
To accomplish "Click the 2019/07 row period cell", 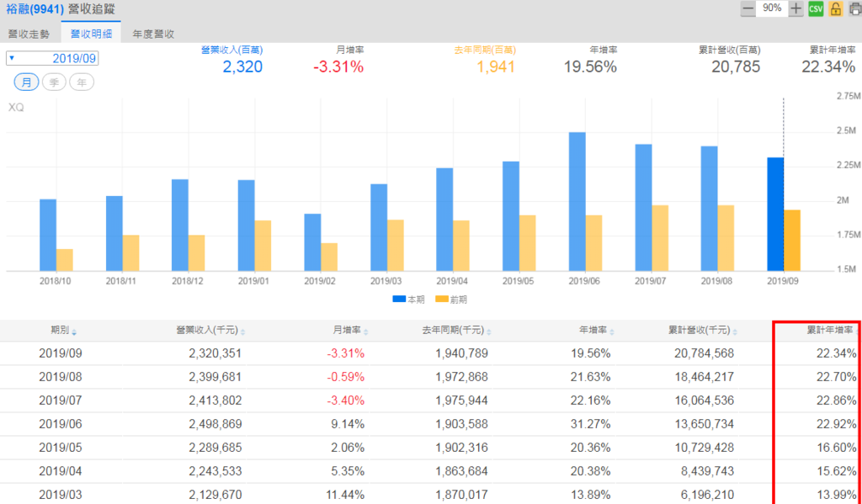I will pos(61,401).
